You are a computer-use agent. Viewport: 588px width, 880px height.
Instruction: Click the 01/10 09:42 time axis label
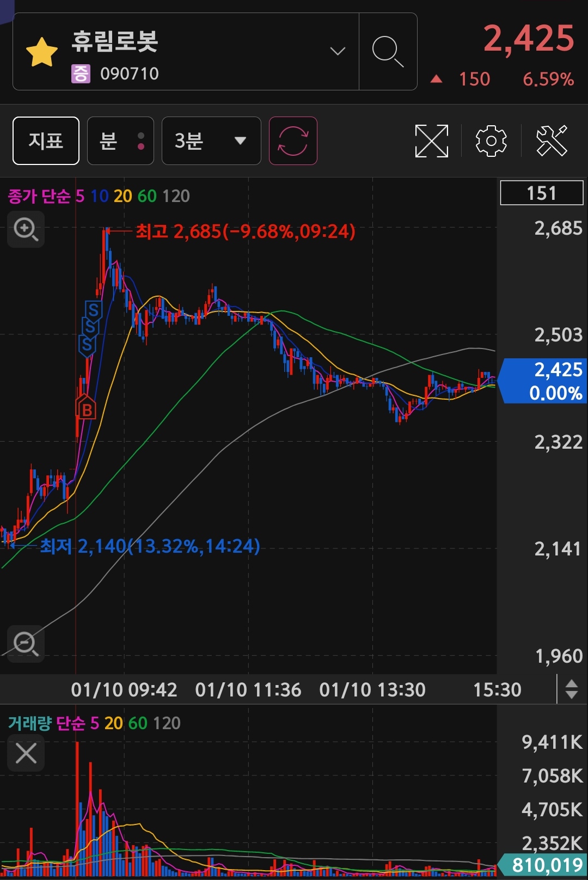[x=124, y=690]
